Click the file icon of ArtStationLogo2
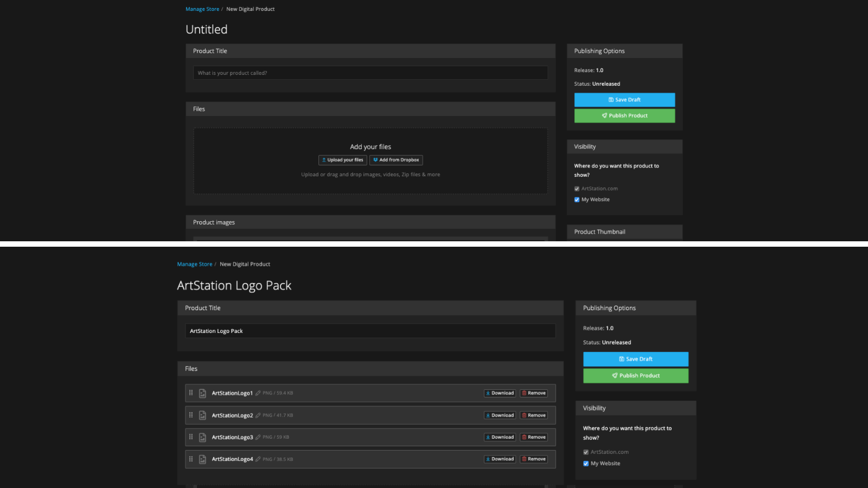This screenshot has width=868, height=488. [x=202, y=415]
